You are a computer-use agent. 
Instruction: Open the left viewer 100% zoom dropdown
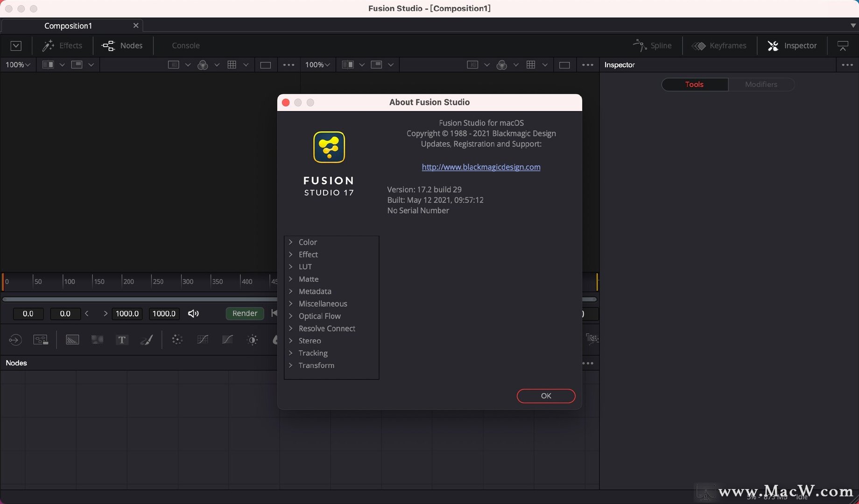click(18, 65)
